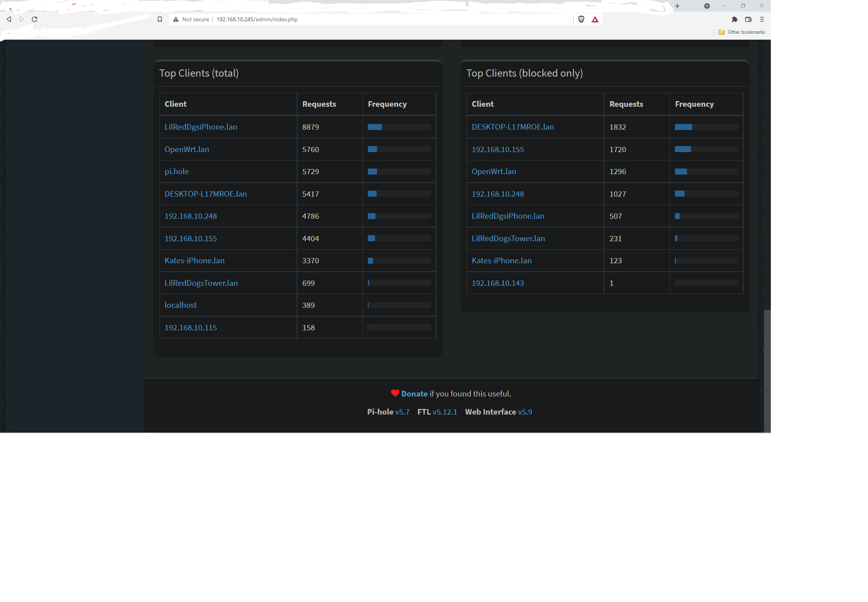Open 192.168.10.248 in blocked clients table
Image resolution: width=868 pixels, height=602 pixels.
pos(498,194)
